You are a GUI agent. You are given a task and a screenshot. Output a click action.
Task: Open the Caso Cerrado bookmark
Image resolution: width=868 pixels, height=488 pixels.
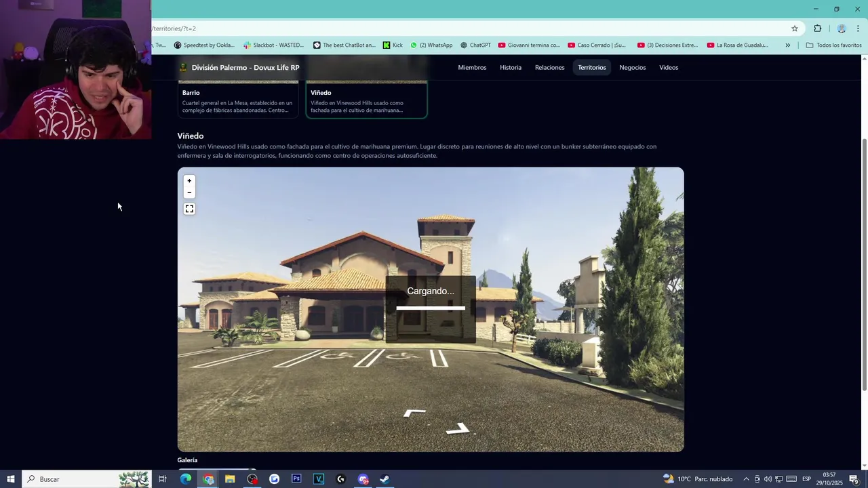597,45
